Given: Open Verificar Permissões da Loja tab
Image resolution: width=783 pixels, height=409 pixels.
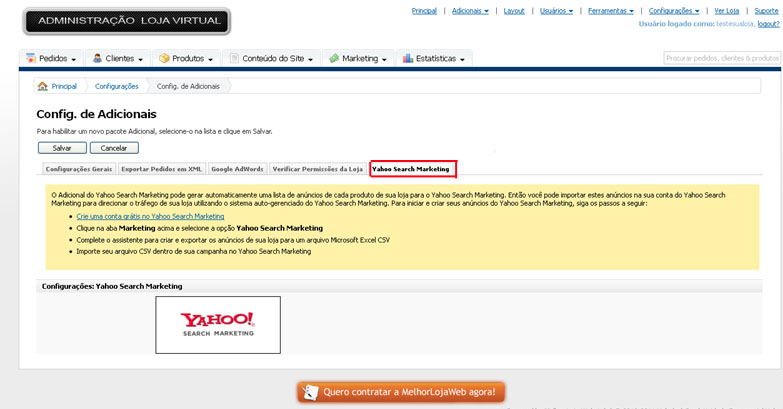Looking at the screenshot, I should (318, 169).
